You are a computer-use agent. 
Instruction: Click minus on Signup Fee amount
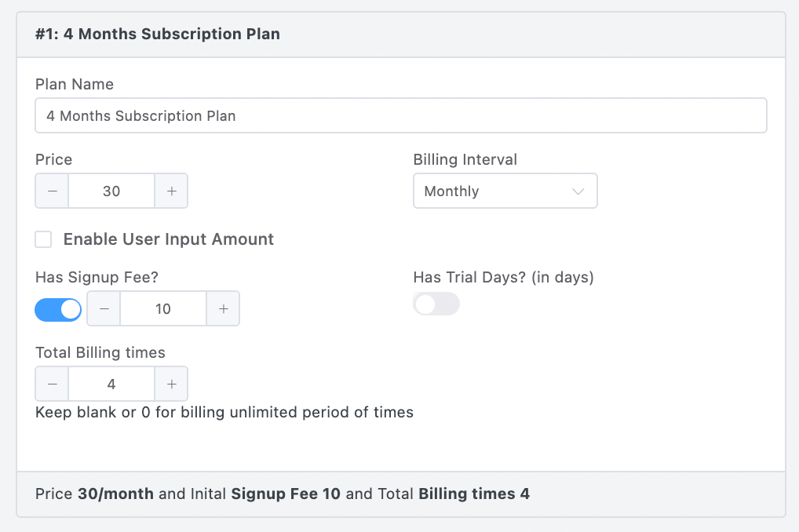[104, 308]
